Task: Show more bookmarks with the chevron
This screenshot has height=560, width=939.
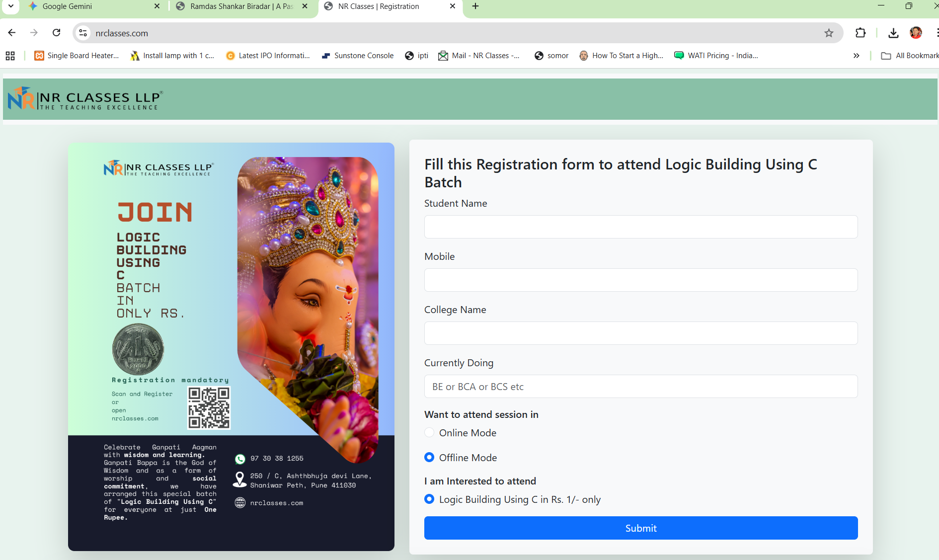Action: pyautogui.click(x=856, y=56)
